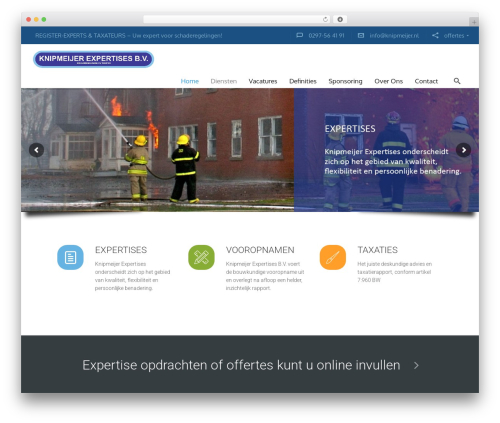
Task: Go to previous slide with left arrow
Action: pos(36,150)
